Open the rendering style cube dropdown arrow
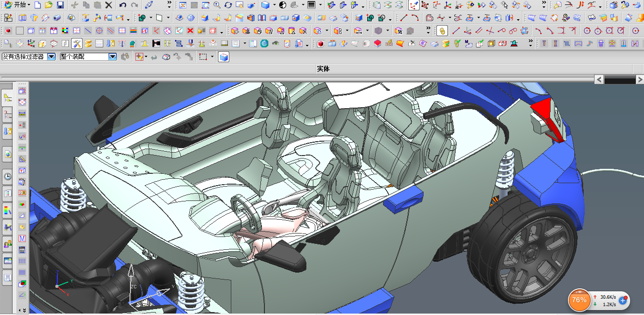This screenshot has height=315, width=644. pyautogui.click(x=273, y=5)
